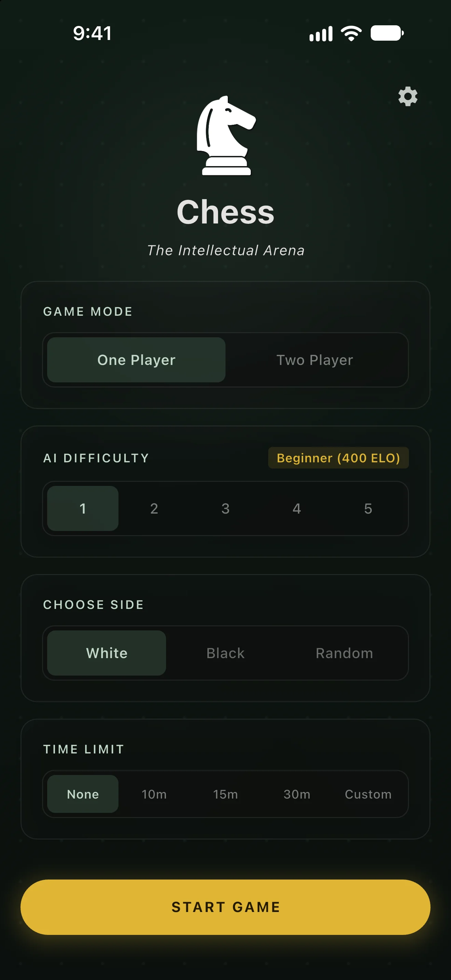
Task: Tap the Wi-Fi status icon
Action: [351, 33]
